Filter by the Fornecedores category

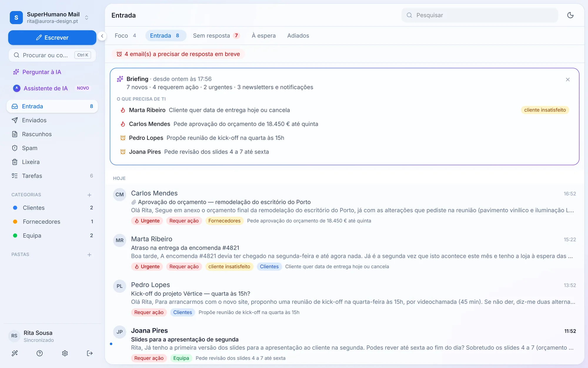pyautogui.click(x=52, y=221)
